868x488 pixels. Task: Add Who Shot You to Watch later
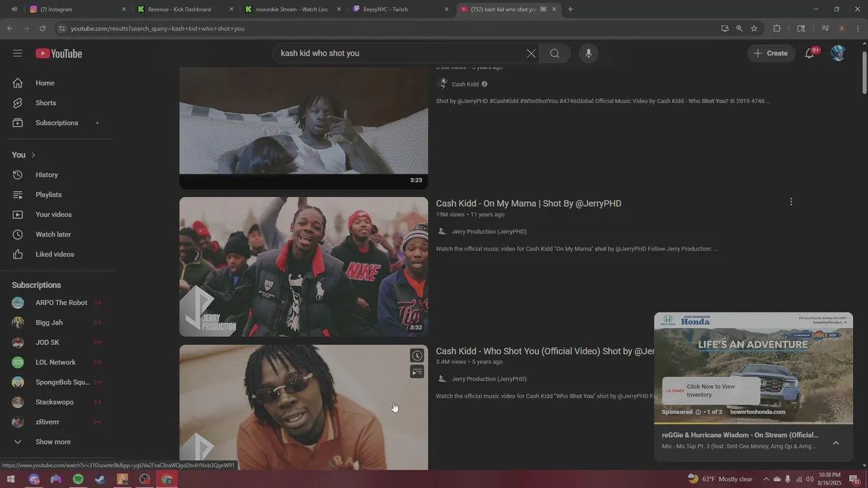pos(417,356)
